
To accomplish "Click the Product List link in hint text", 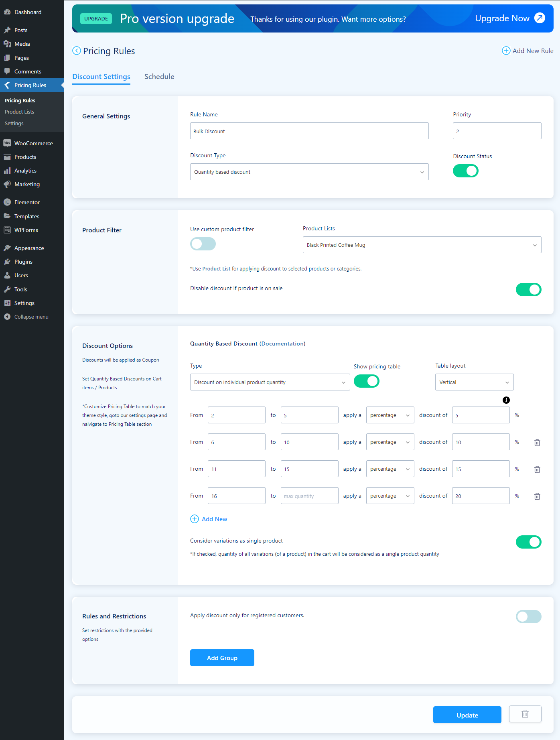I will pyautogui.click(x=216, y=268).
